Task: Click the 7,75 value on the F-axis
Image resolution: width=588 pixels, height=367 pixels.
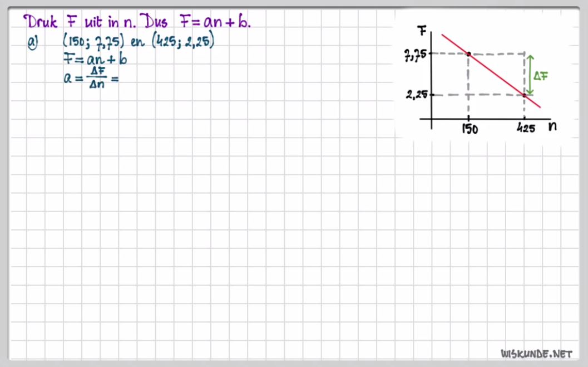Action: point(415,54)
